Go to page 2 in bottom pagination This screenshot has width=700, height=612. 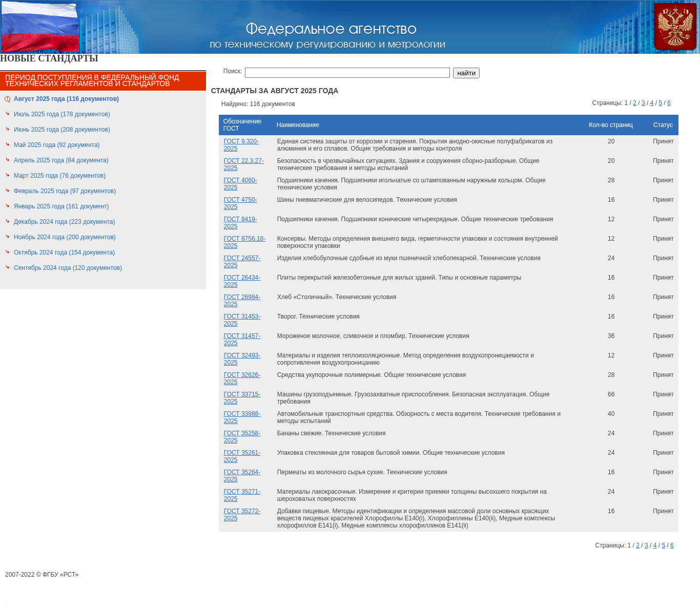pyautogui.click(x=638, y=545)
